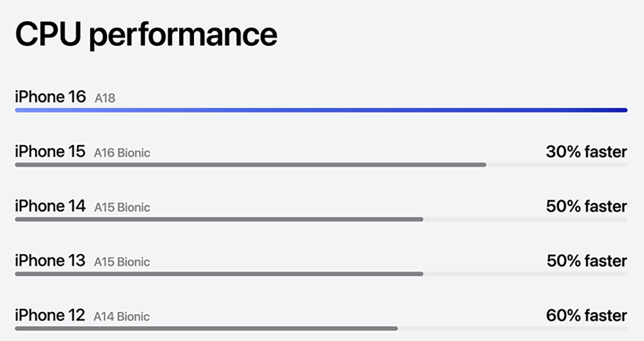Click the A14 Bionic chip label
This screenshot has height=341, width=644.
(122, 317)
